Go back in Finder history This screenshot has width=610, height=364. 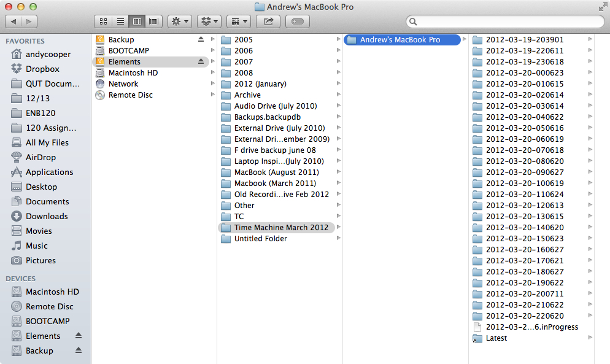pos(14,21)
